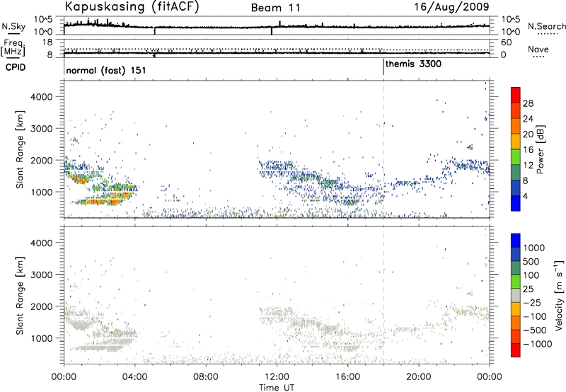Click the 'N.Search' legend label
Screen dimensions: 566x392
(546, 26)
